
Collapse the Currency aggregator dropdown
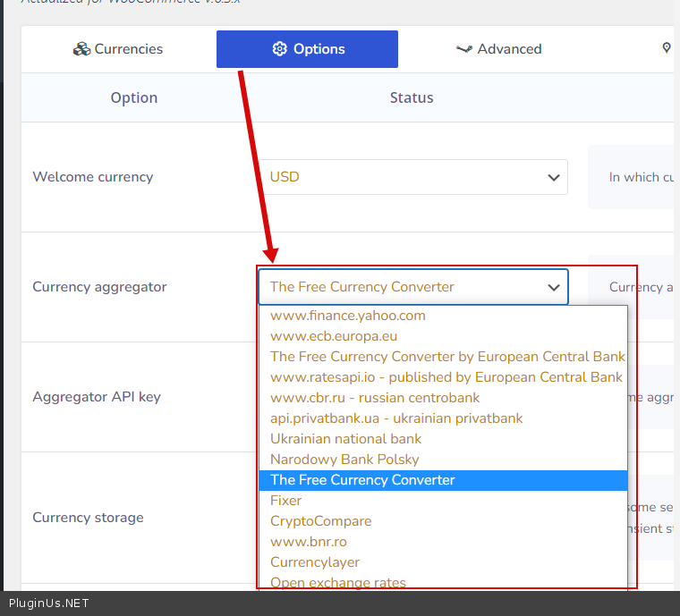pos(412,287)
